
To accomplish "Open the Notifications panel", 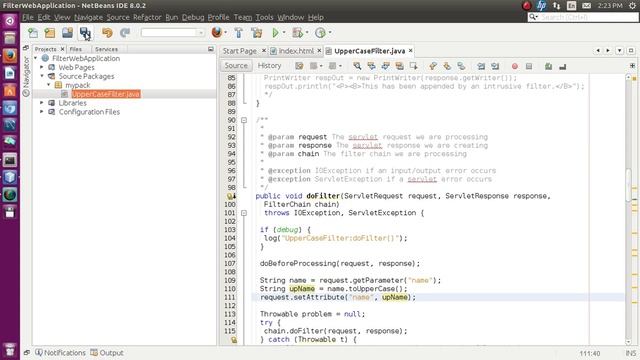I will 60,353.
